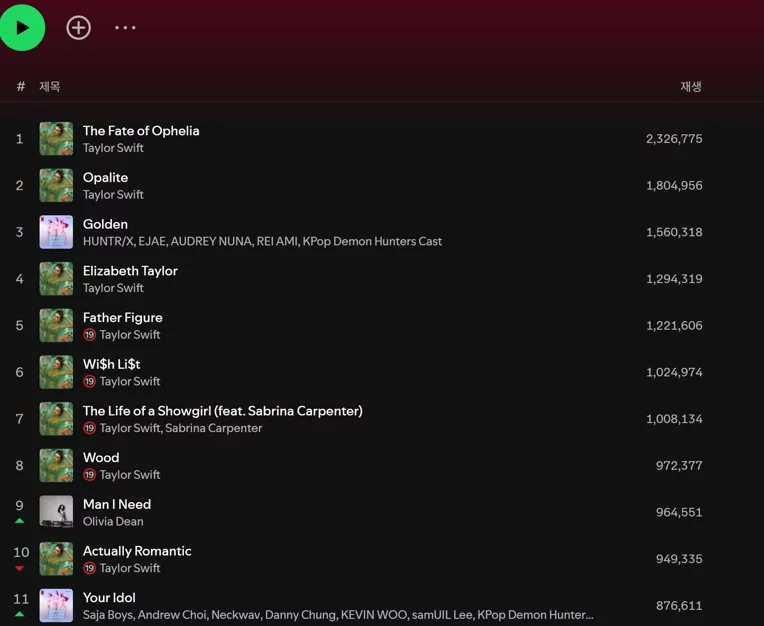
Task: Click the red down arrow under rank 10
Action: (19, 568)
